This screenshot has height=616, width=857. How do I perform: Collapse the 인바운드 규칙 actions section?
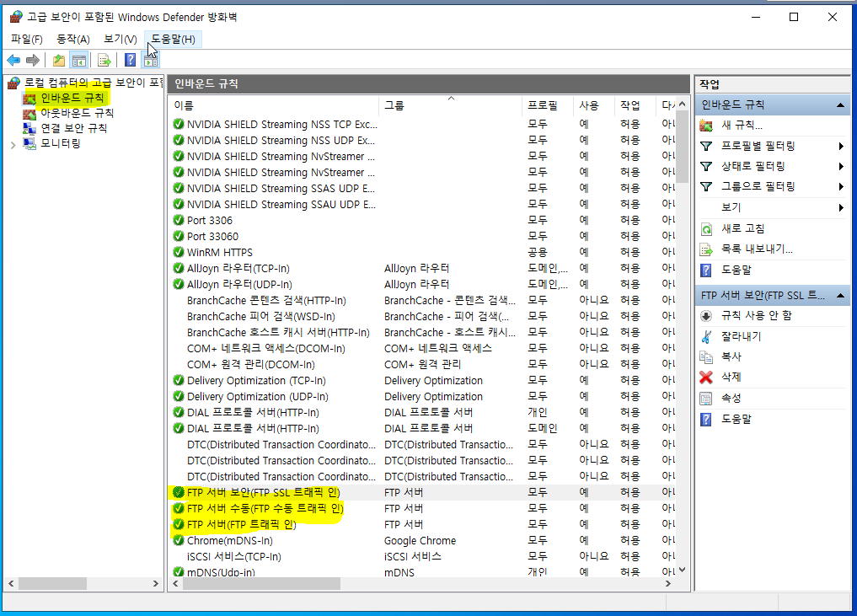841,105
